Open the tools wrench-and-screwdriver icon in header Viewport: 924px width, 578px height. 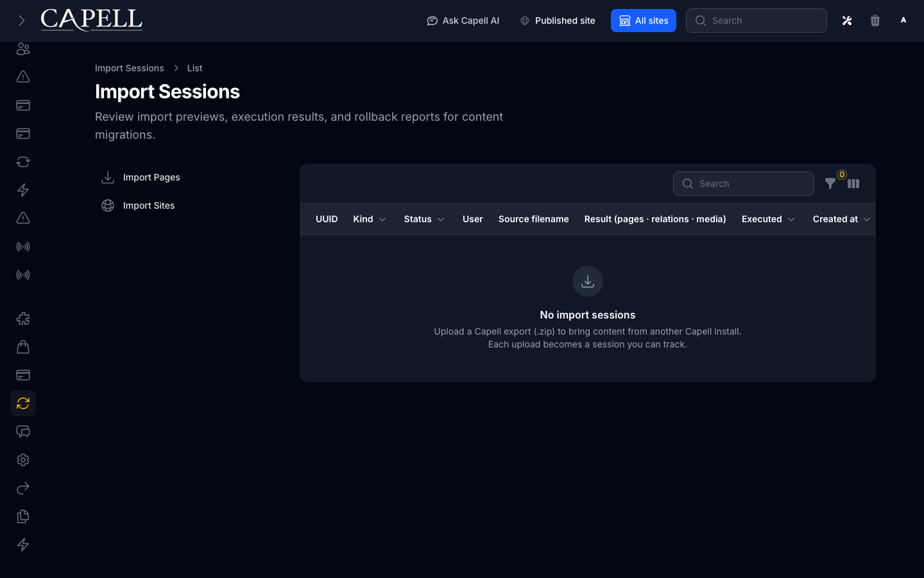[847, 21]
